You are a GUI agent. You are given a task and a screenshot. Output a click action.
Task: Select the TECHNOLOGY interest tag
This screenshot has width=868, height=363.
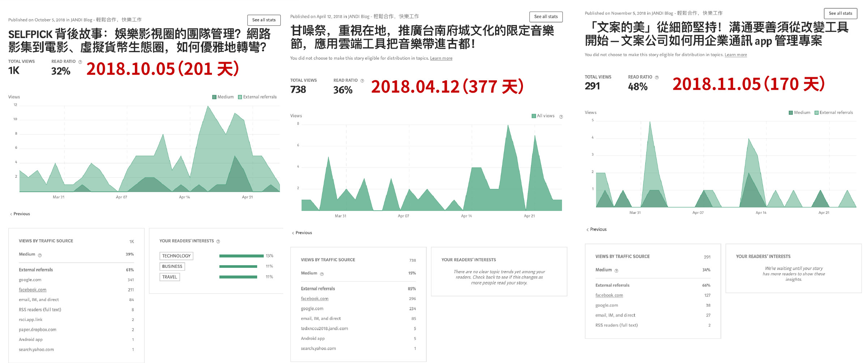click(x=176, y=256)
